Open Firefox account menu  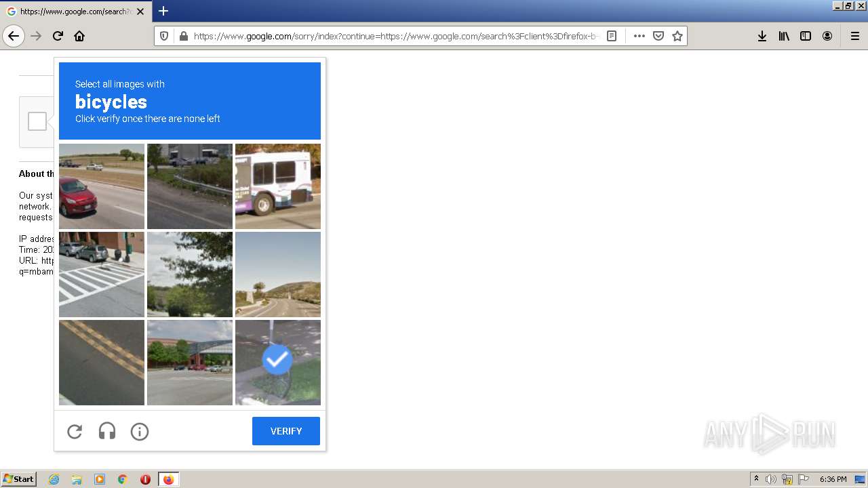pyautogui.click(x=827, y=36)
